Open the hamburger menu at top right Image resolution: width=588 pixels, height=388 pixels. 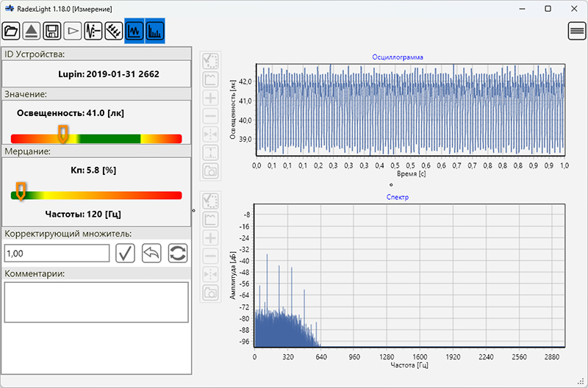pyautogui.click(x=577, y=31)
